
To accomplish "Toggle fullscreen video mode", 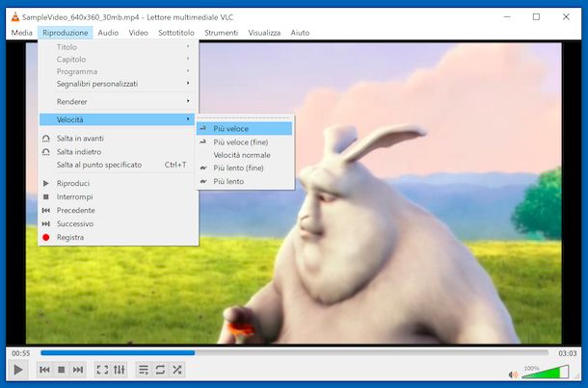I will click(x=102, y=370).
